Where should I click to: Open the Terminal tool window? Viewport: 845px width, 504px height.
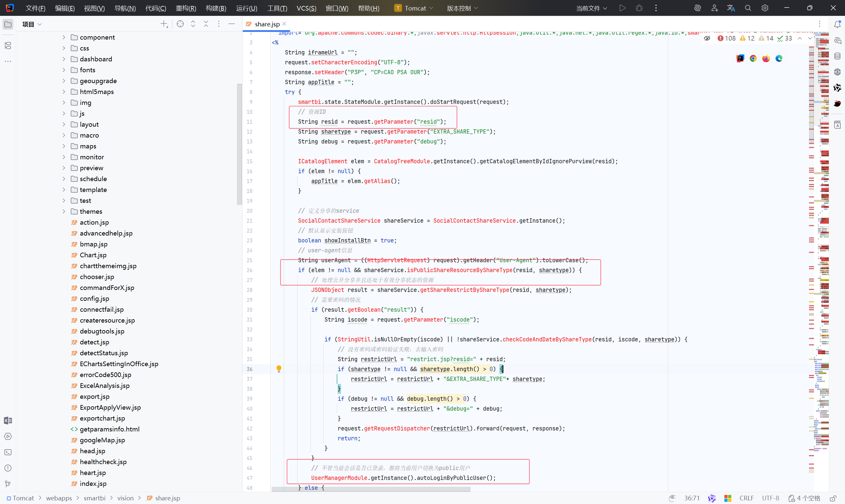point(8,452)
